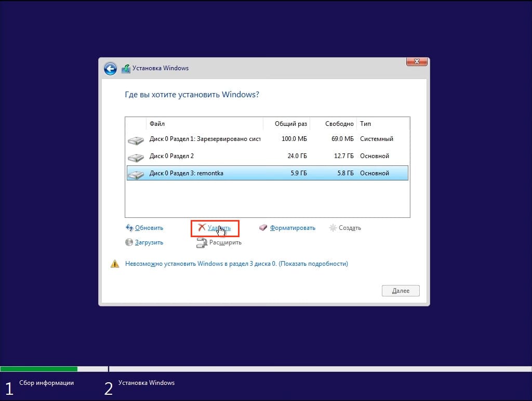Sort by the Общий раз column header

click(287, 124)
